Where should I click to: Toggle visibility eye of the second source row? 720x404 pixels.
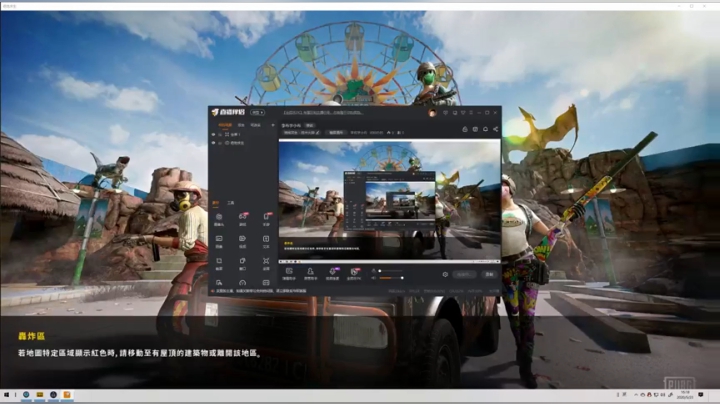213,143
